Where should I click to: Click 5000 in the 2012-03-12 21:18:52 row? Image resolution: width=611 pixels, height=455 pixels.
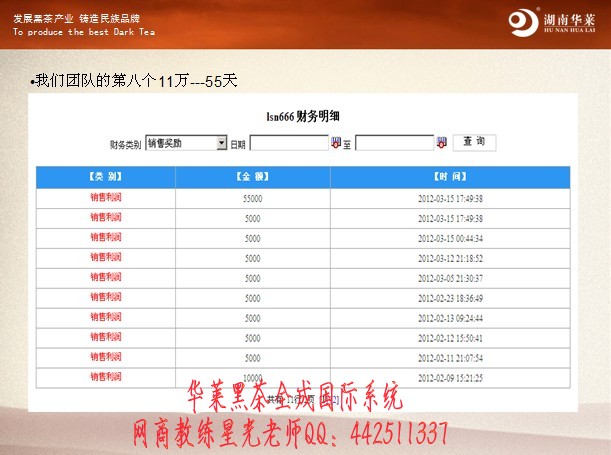click(253, 259)
